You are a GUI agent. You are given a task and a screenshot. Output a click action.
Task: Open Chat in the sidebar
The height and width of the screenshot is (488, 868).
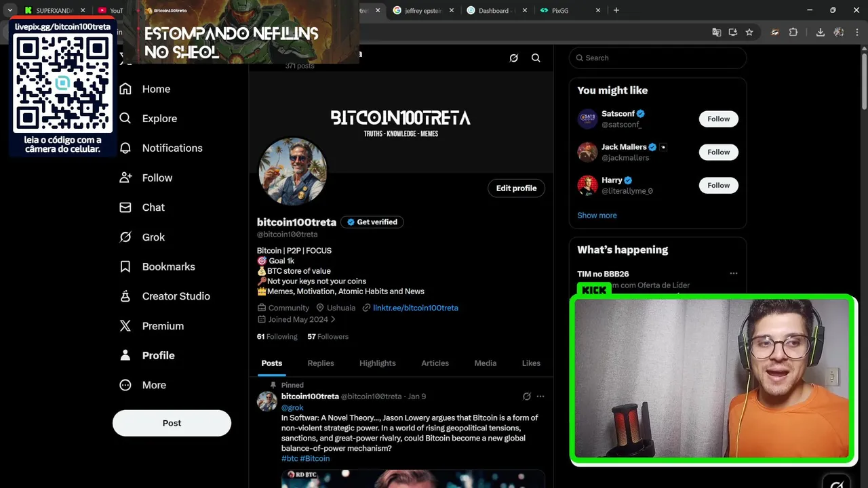[142, 207]
